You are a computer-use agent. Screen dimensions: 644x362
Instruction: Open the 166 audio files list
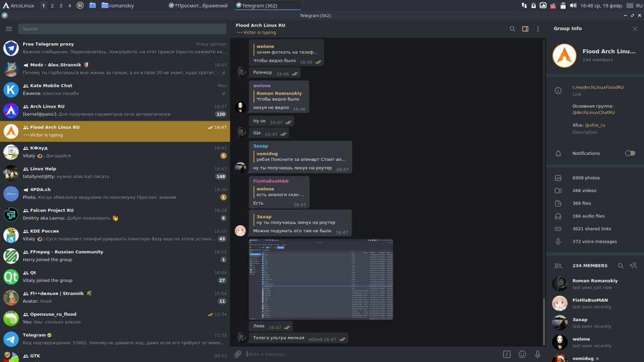(595, 216)
